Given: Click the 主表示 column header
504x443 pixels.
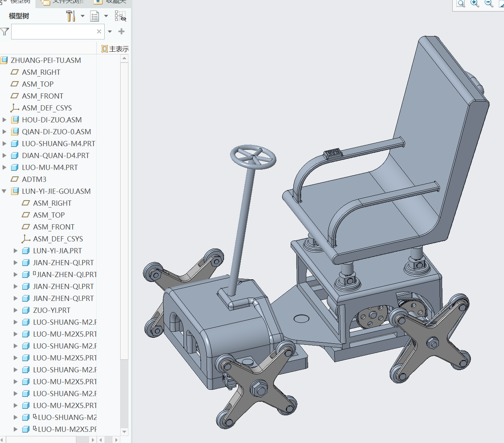Looking at the screenshot, I should point(115,49).
